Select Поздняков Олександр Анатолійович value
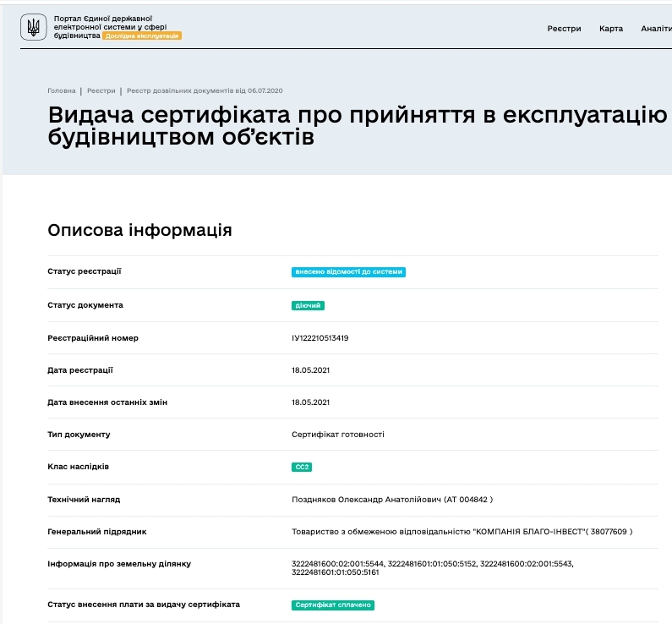Image resolution: width=672 pixels, height=624 pixels. [392, 500]
